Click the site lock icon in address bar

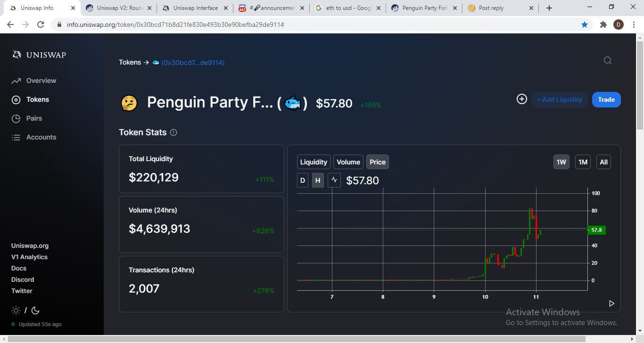coord(59,24)
